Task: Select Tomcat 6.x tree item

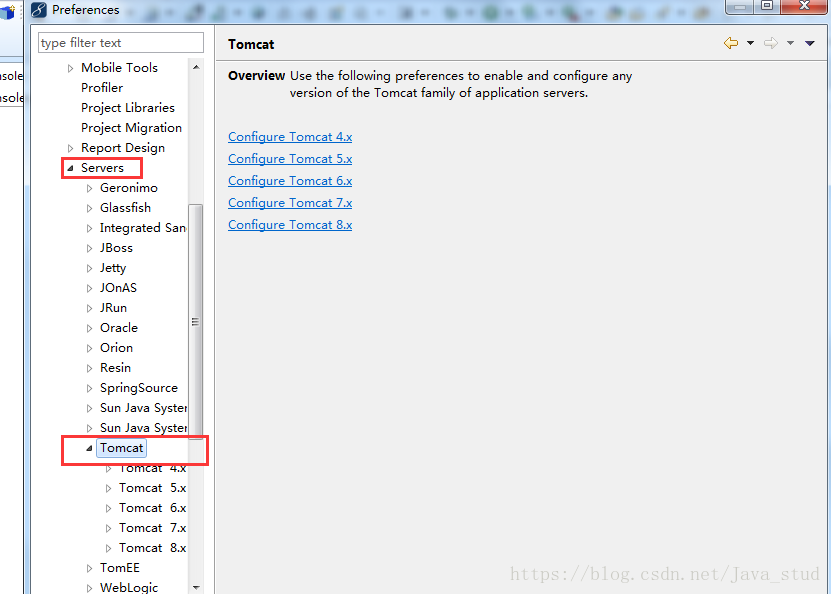Action: [x=153, y=508]
